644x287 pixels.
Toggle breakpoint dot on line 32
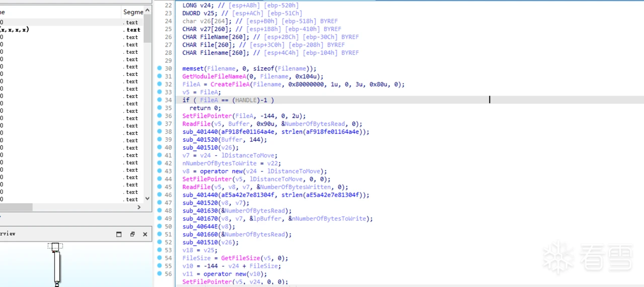[x=159, y=84]
